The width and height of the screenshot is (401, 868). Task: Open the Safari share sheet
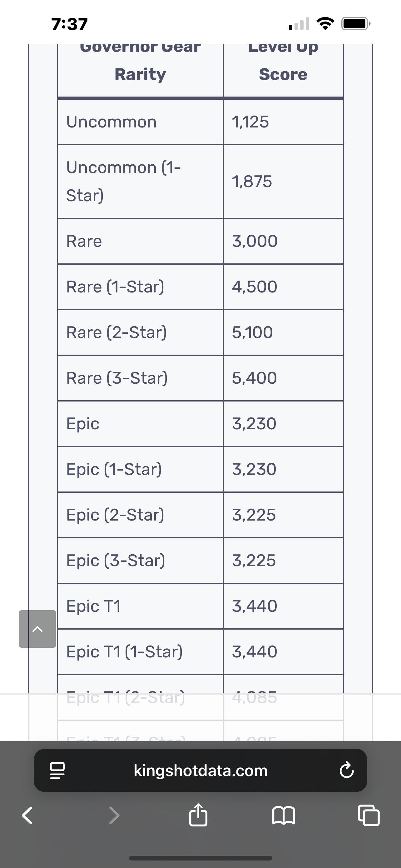[198, 815]
